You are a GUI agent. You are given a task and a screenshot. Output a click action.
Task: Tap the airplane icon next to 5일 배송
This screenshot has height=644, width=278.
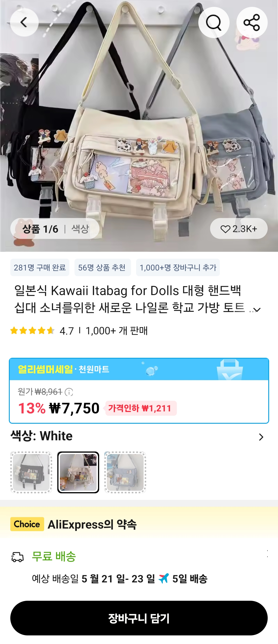(164, 578)
